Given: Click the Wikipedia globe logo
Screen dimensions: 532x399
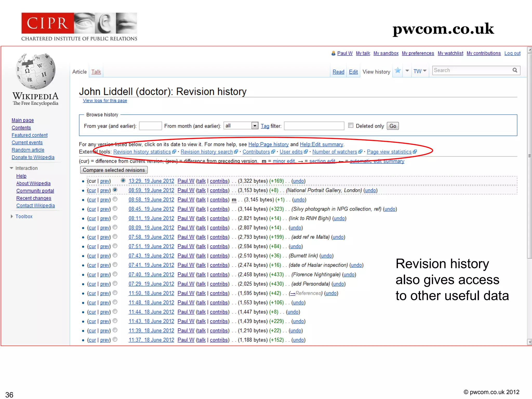Looking at the screenshot, I should coord(36,71).
